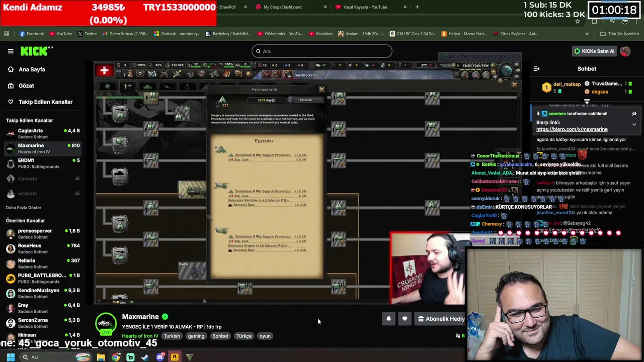The image size is (644, 362).
Task: Close the game research tree window
Action: pos(514,85)
